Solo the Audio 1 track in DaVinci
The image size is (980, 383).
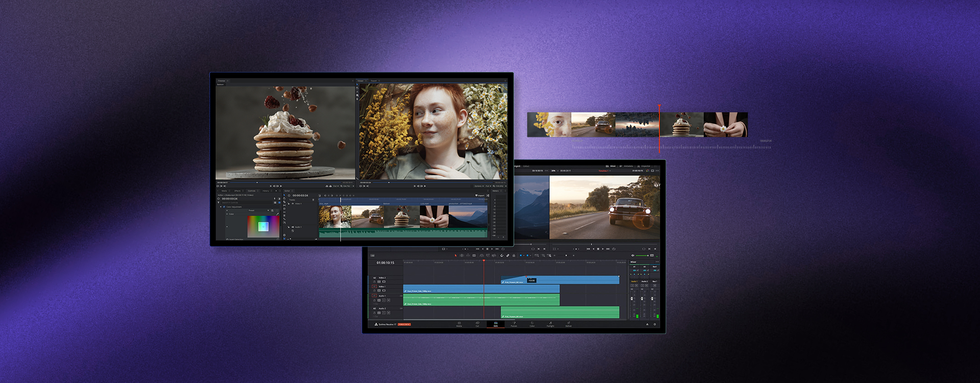point(384,300)
